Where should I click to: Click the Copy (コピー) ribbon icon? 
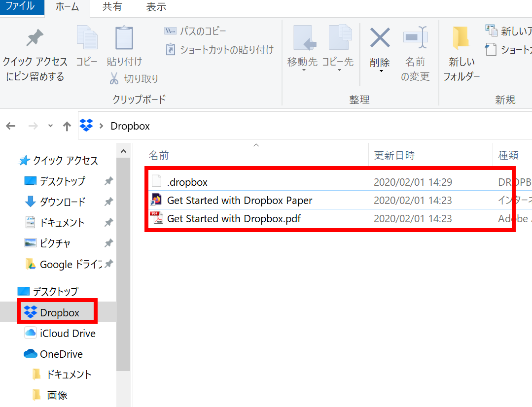pos(87,37)
